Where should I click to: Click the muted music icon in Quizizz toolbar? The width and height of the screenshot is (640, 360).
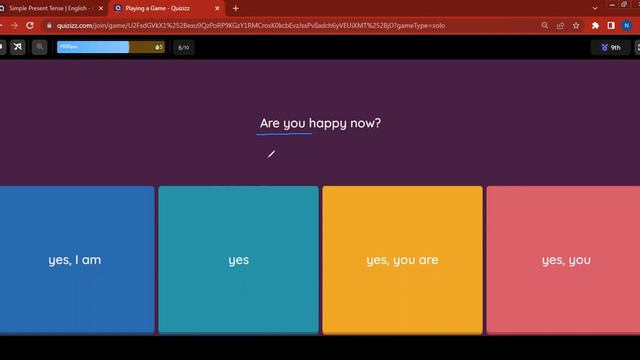(x=18, y=47)
